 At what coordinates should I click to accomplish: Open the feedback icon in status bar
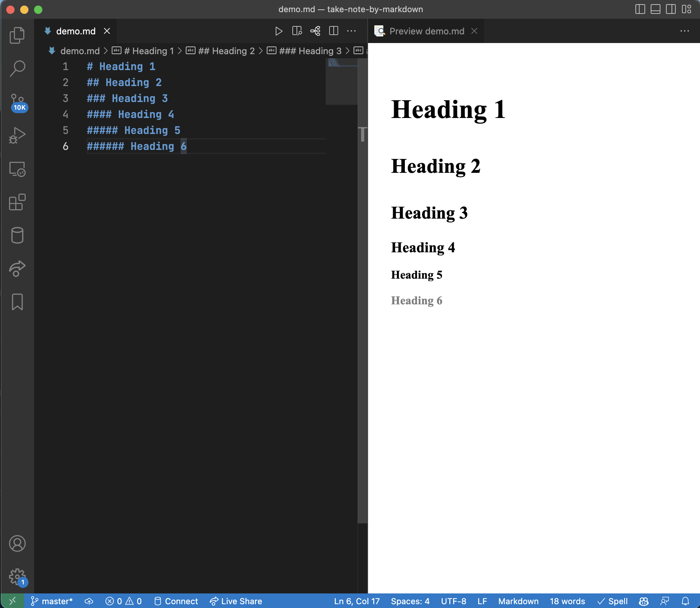665,601
